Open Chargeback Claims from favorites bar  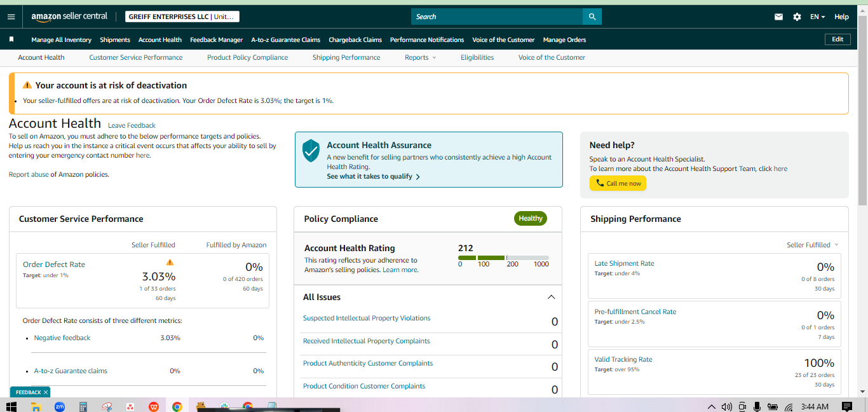[355, 39]
